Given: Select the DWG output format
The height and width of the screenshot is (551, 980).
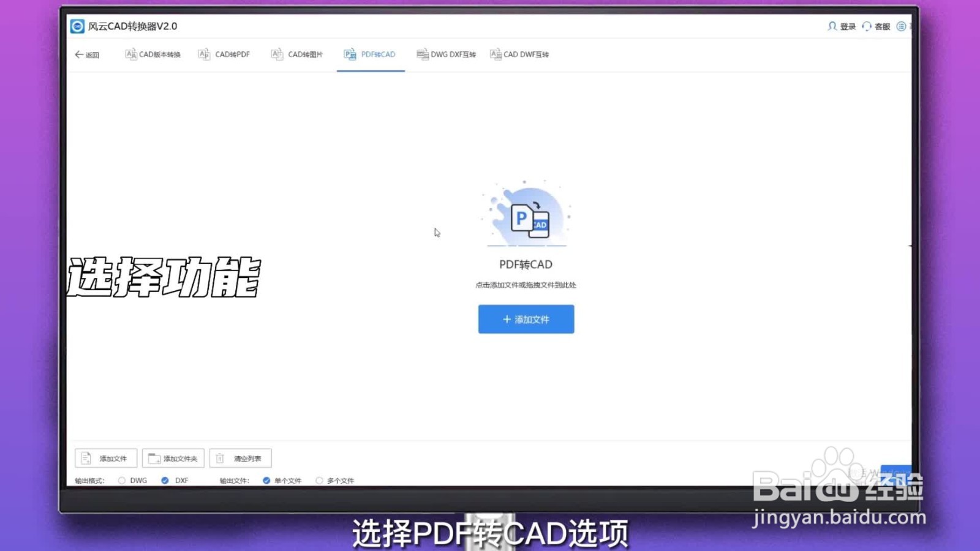Looking at the screenshot, I should click(121, 481).
